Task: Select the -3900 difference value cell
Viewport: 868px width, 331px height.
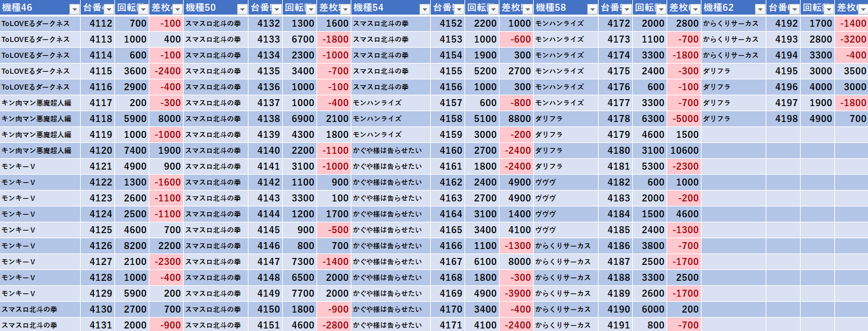Action: pos(516,294)
